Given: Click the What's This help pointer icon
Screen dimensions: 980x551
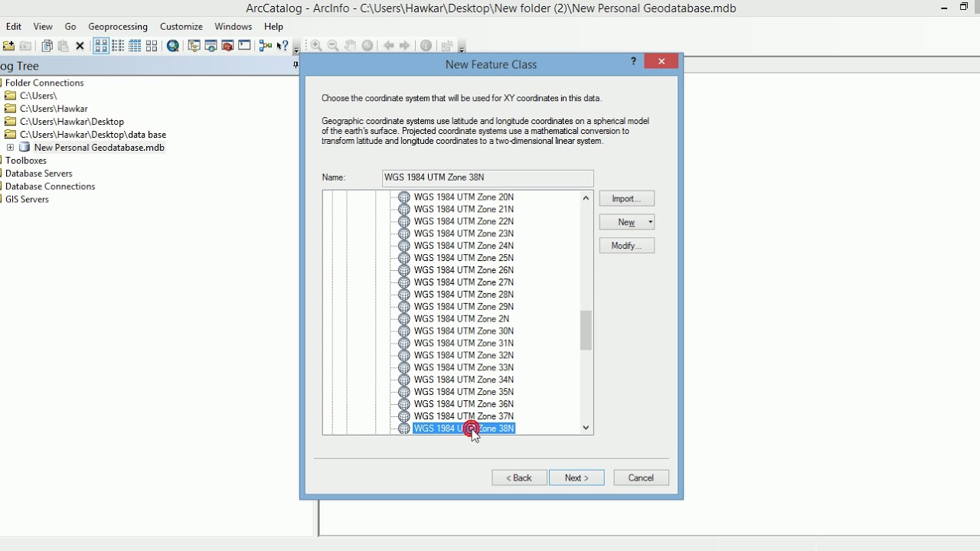Looking at the screenshot, I should pos(283,46).
